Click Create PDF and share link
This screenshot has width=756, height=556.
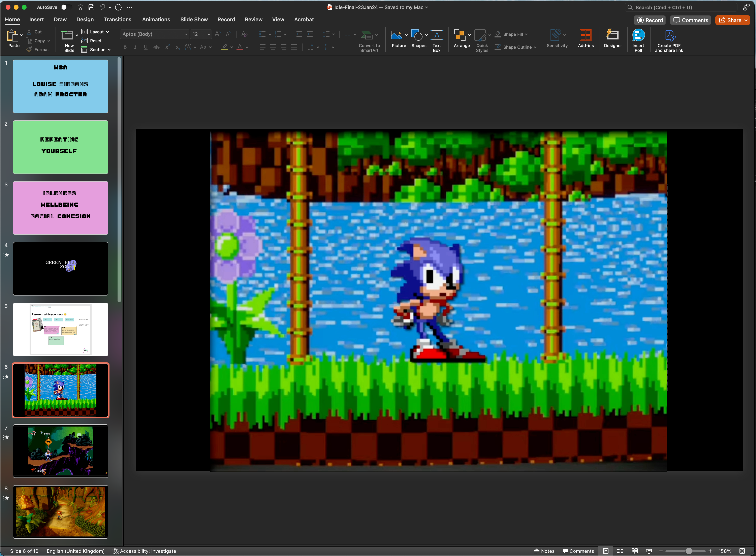click(669, 35)
